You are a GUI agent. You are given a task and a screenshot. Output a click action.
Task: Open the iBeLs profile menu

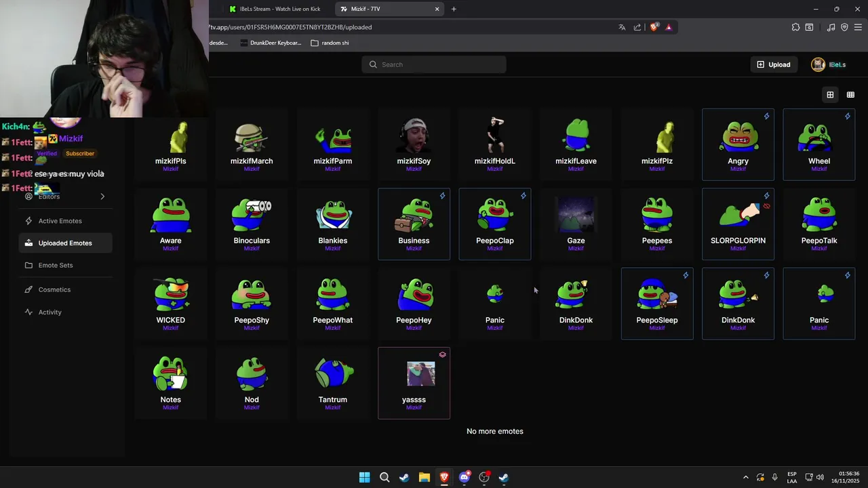coord(829,64)
